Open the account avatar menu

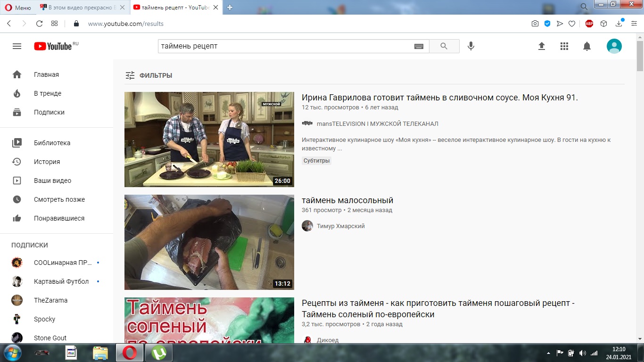tap(614, 46)
